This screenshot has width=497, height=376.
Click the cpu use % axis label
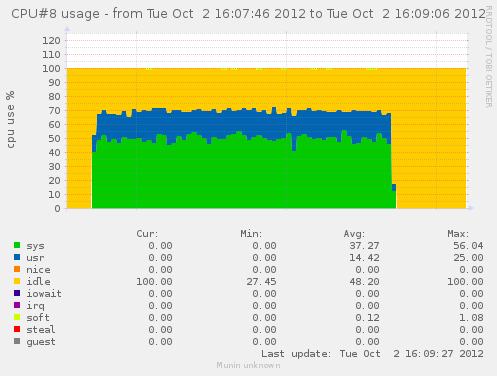pyautogui.click(x=11, y=119)
